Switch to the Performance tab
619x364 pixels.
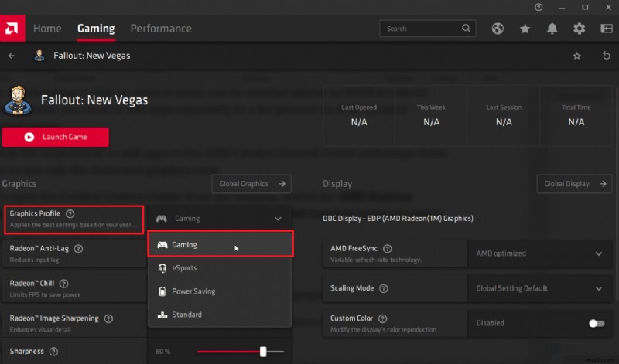161,29
